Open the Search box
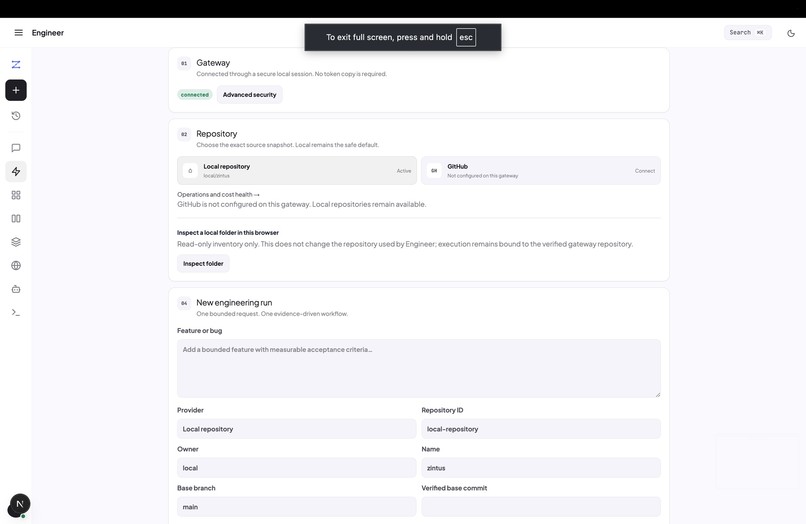The width and height of the screenshot is (806, 524). pos(747,32)
